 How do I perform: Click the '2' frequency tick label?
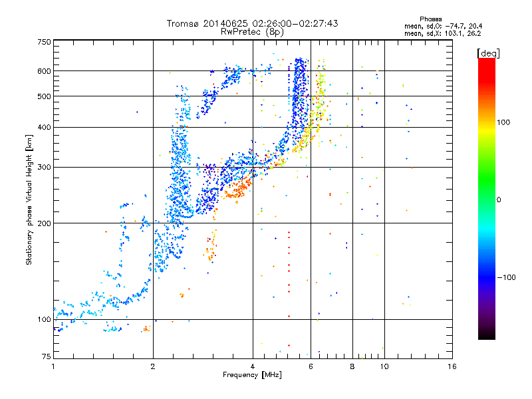pos(153,366)
